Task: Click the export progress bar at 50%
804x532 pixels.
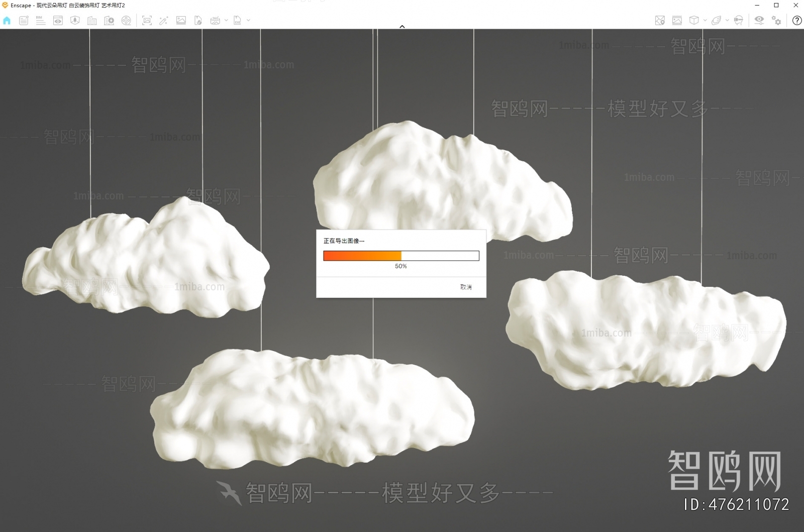Action: pyautogui.click(x=401, y=256)
